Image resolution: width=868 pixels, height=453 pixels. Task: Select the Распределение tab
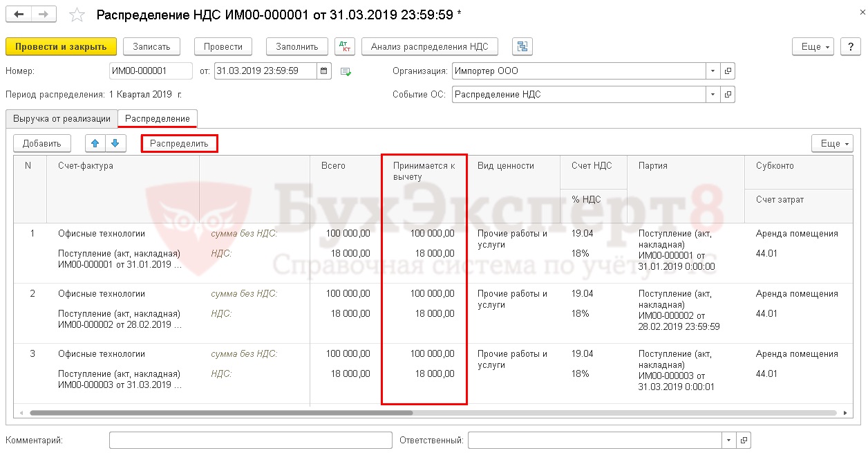click(x=158, y=118)
